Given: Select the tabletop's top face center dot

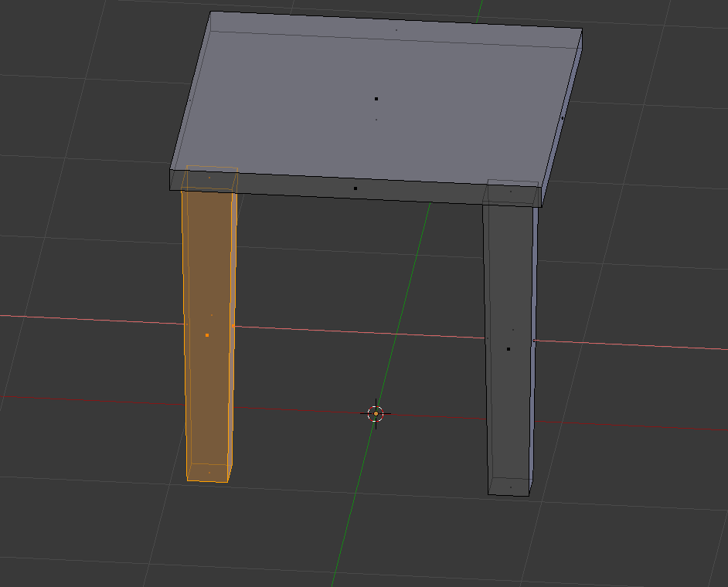Looking at the screenshot, I should coord(376,99).
